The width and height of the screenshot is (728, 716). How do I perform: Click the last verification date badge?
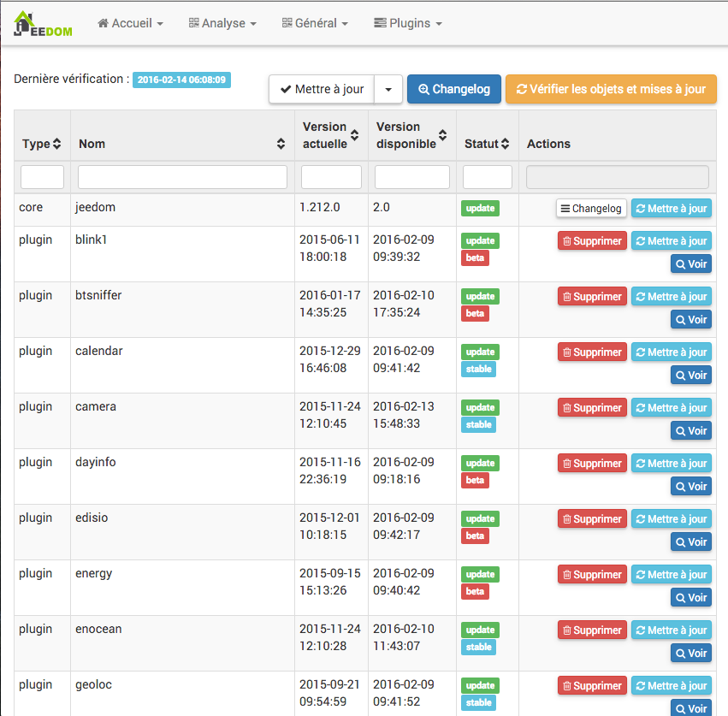(181, 80)
